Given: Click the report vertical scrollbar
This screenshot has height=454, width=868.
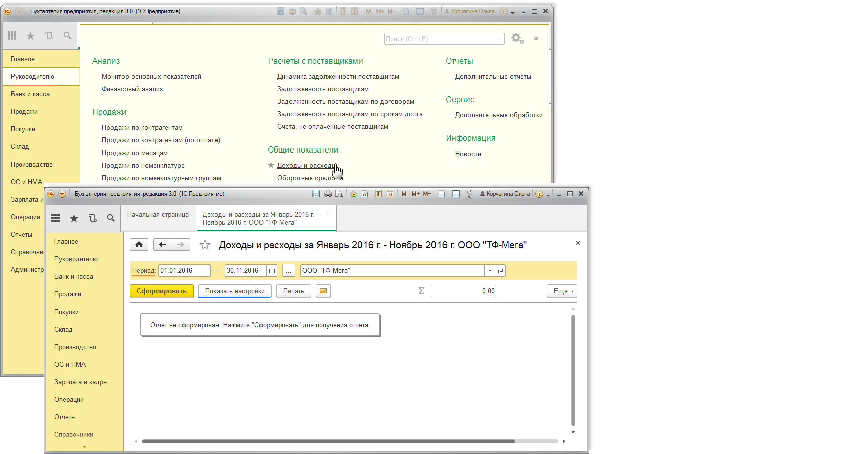Looking at the screenshot, I should [573, 371].
